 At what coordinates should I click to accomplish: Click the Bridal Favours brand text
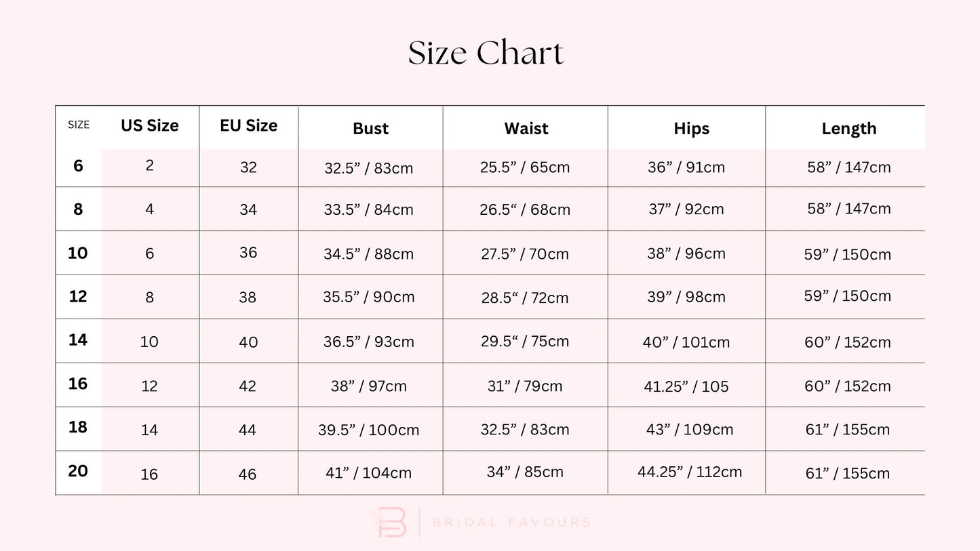(x=512, y=523)
